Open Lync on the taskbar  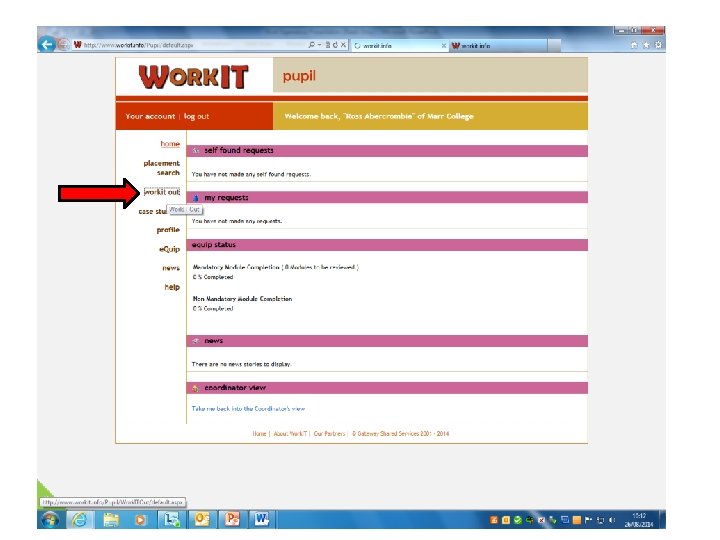(172, 520)
